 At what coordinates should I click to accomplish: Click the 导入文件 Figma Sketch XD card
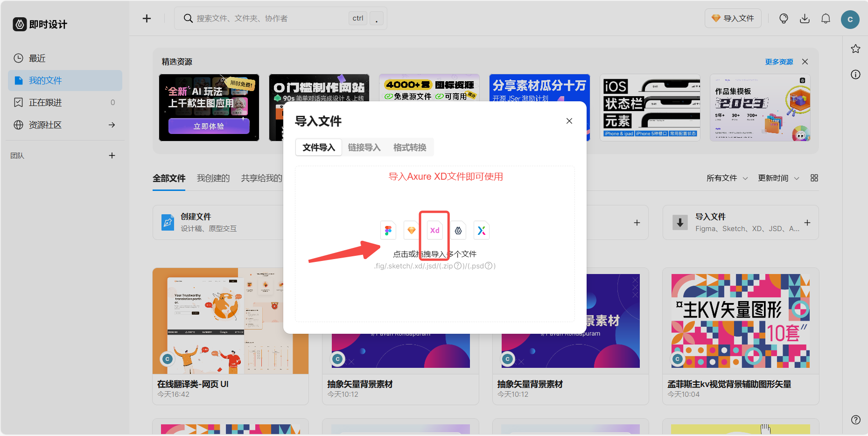tap(741, 223)
